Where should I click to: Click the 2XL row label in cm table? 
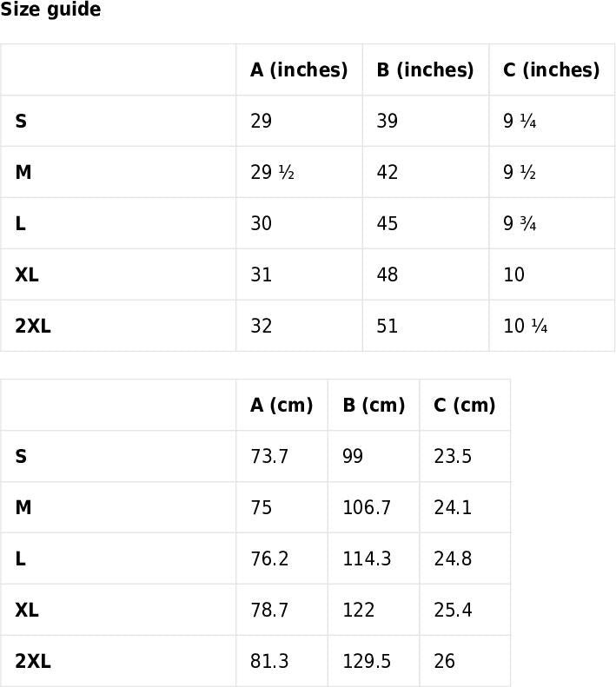coord(33,662)
